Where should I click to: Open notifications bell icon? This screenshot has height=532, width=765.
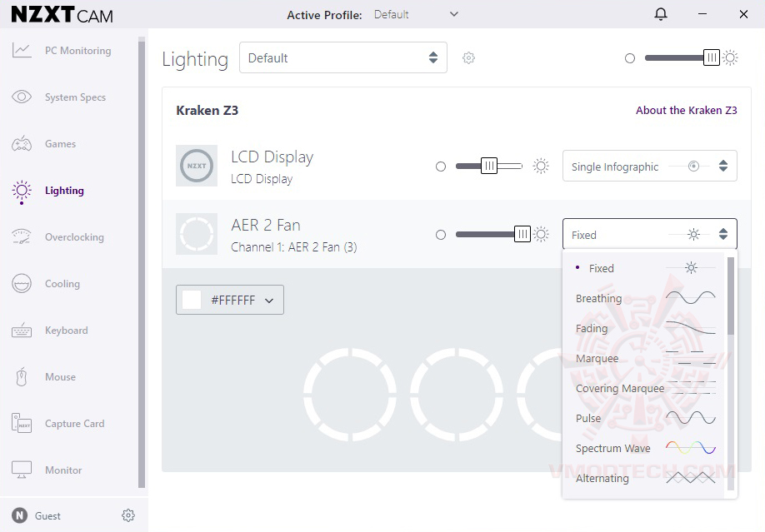pyautogui.click(x=661, y=15)
